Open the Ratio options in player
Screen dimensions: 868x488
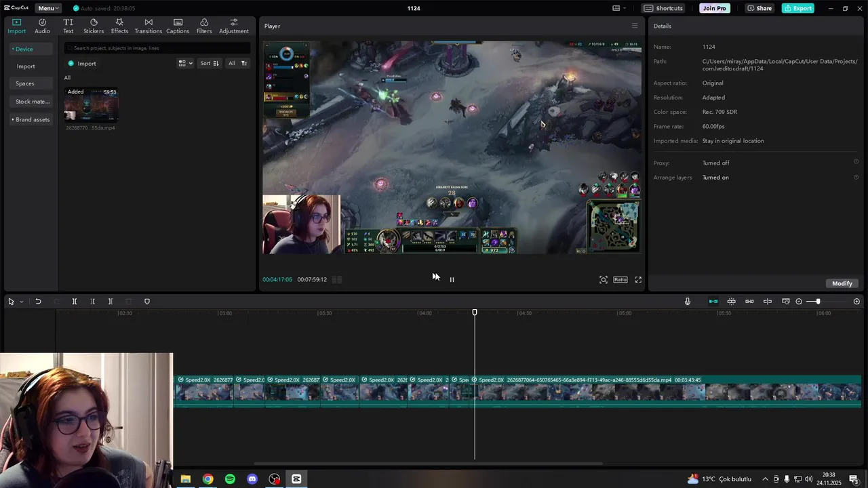(620, 279)
